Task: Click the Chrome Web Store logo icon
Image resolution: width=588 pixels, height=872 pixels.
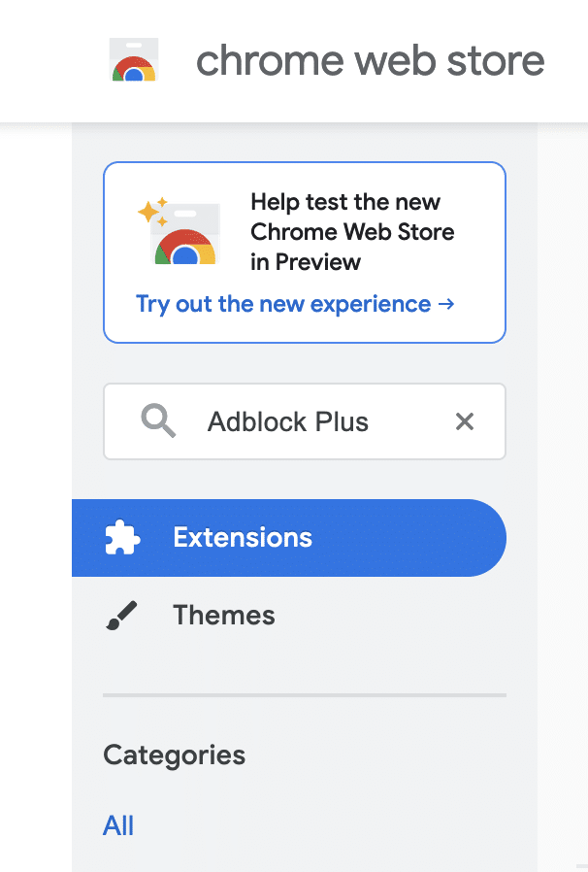Action: [134, 60]
